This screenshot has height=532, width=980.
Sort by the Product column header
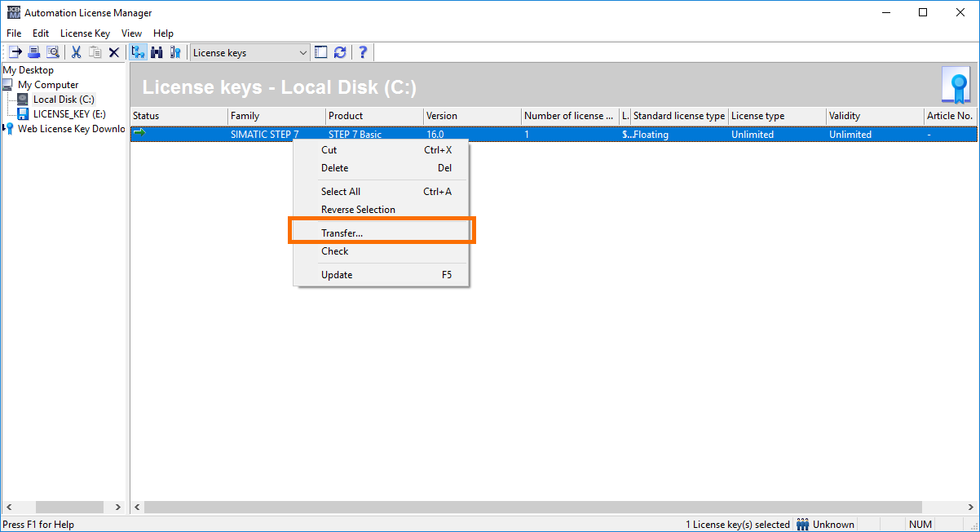[x=374, y=116]
